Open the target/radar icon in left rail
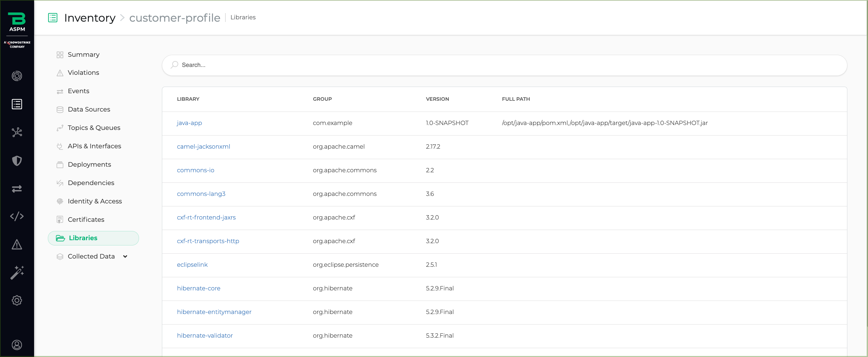The width and height of the screenshot is (868, 357). click(17, 76)
